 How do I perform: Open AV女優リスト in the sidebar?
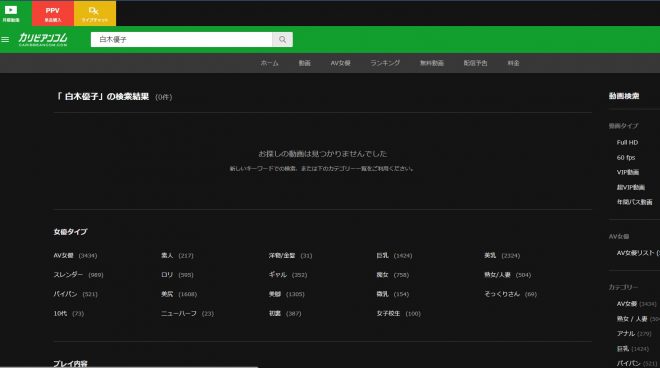[636, 253]
